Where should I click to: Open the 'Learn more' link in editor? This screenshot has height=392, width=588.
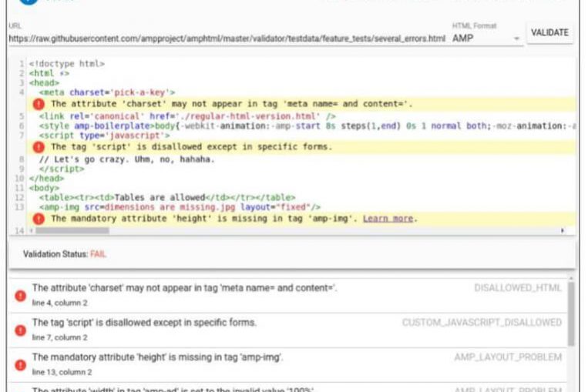[388, 219]
